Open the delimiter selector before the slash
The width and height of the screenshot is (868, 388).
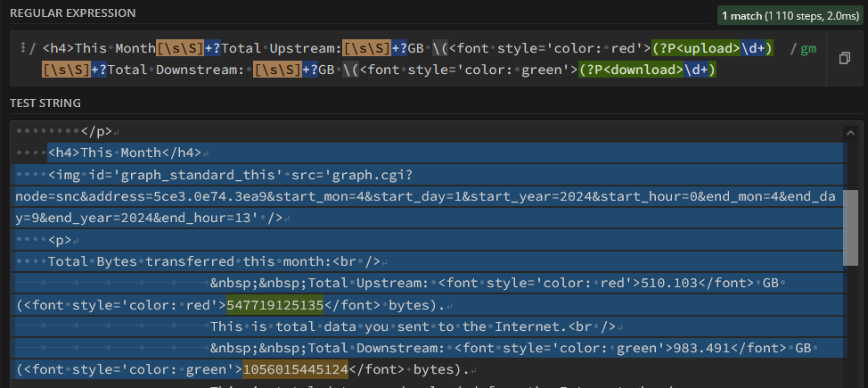22,48
